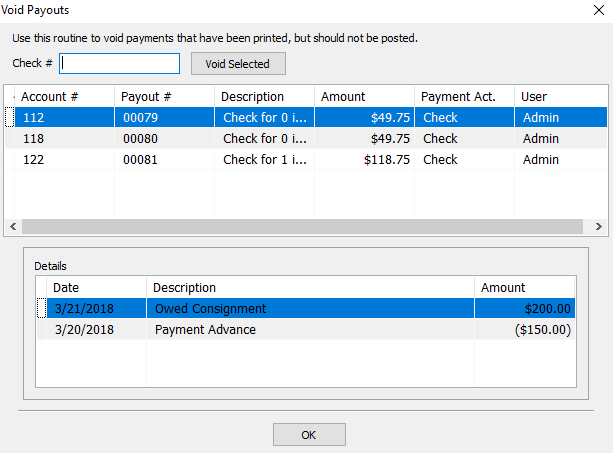Click the right scrollbar arrow
Image resolution: width=613 pixels, height=453 pixels.
click(x=599, y=226)
